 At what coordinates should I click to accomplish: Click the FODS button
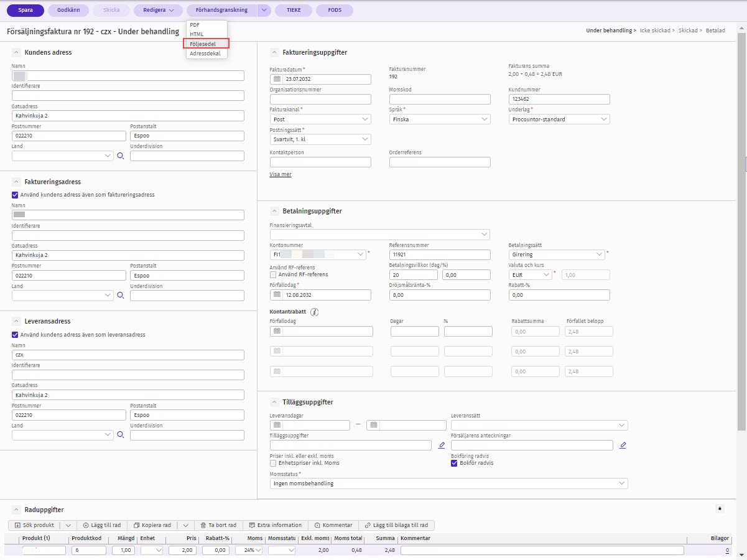pyautogui.click(x=335, y=10)
